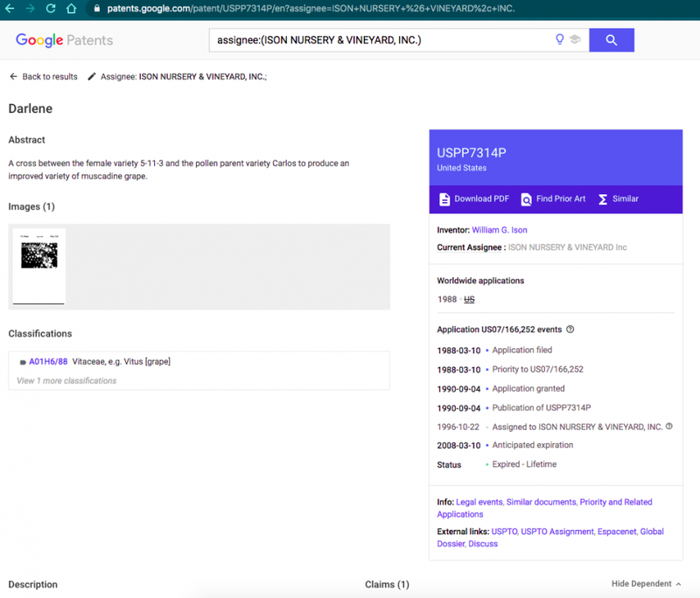Screen dimensions: 700x598
Task: Open the Google Patents logo
Action: [x=64, y=40]
